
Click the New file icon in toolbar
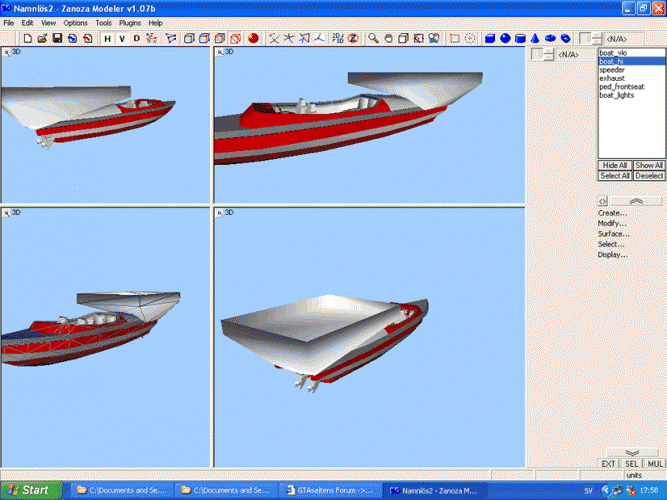click(28, 39)
